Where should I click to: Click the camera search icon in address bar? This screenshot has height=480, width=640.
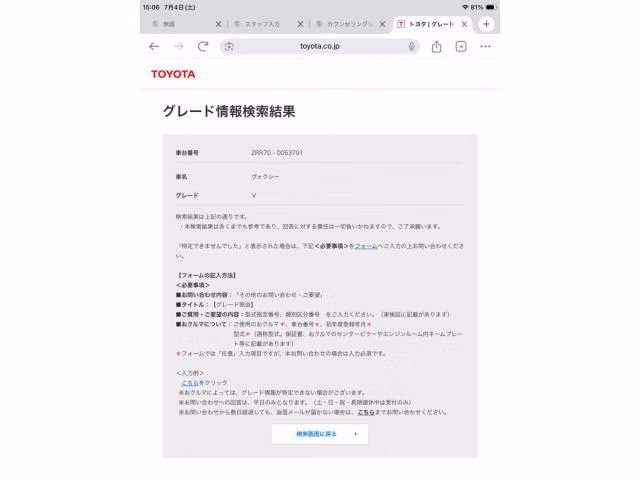229,47
